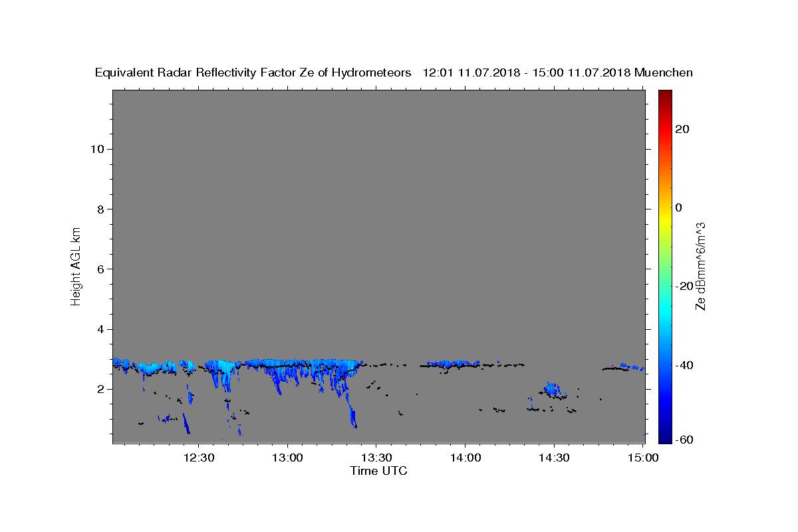Click the 15:00 time tick label
Image resolution: width=798 pixels, height=532 pixels.
[x=642, y=458]
